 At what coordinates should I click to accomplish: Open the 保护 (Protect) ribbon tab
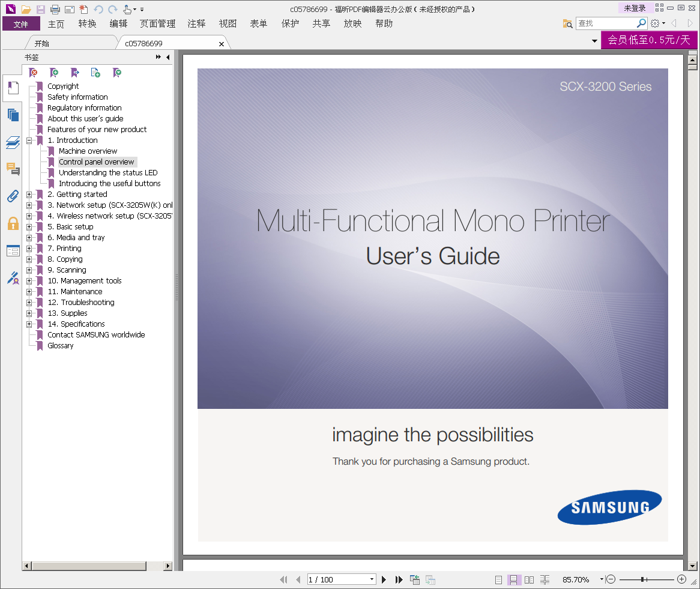(x=290, y=23)
